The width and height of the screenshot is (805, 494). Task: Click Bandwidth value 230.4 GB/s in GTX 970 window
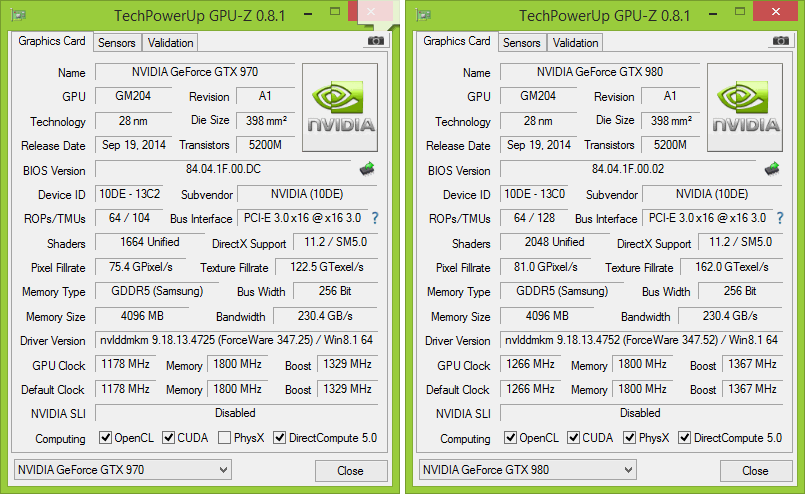[325, 316]
